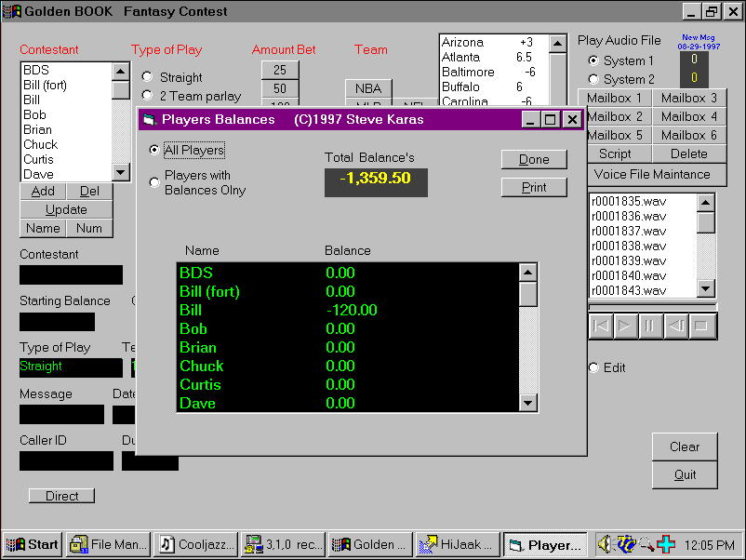Click the step-back audio control

tap(675, 326)
